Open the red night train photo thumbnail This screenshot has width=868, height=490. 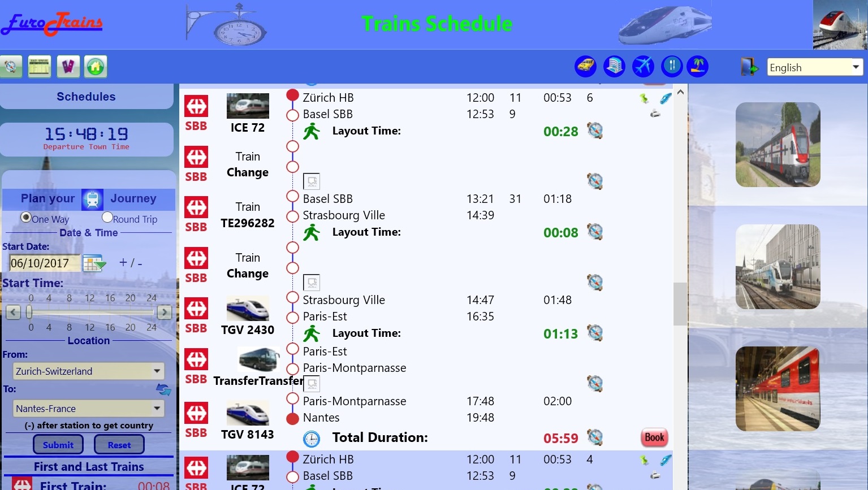778,389
